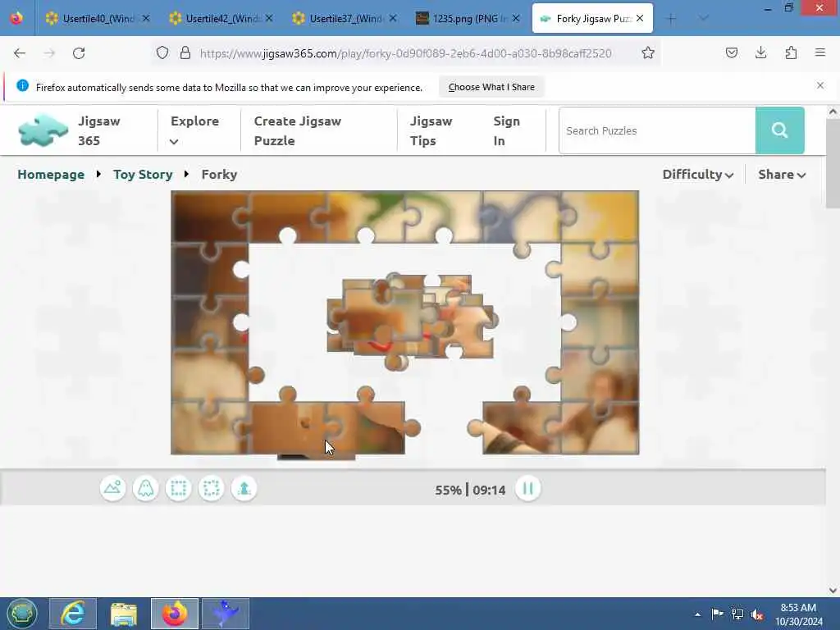This screenshot has height=630, width=840.
Task: Bookmark this page with the star
Action: (648, 52)
